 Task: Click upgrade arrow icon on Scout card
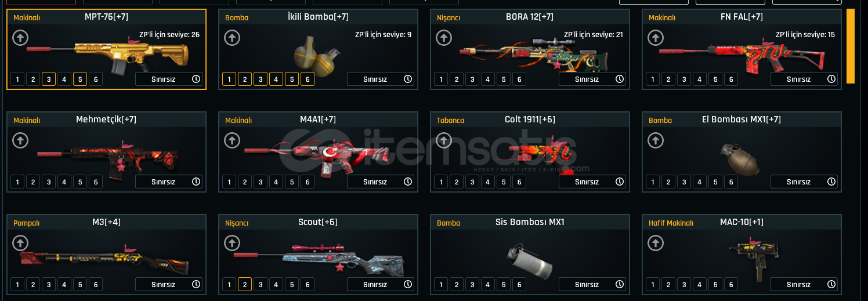pyautogui.click(x=232, y=244)
